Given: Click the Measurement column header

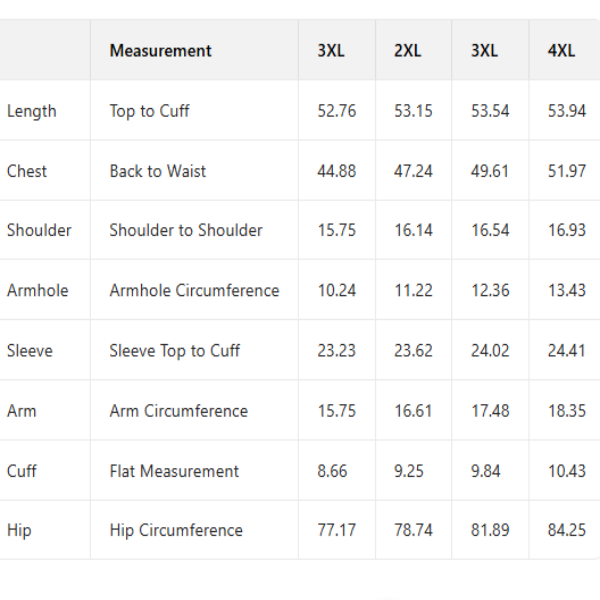Looking at the screenshot, I should coord(160,51).
